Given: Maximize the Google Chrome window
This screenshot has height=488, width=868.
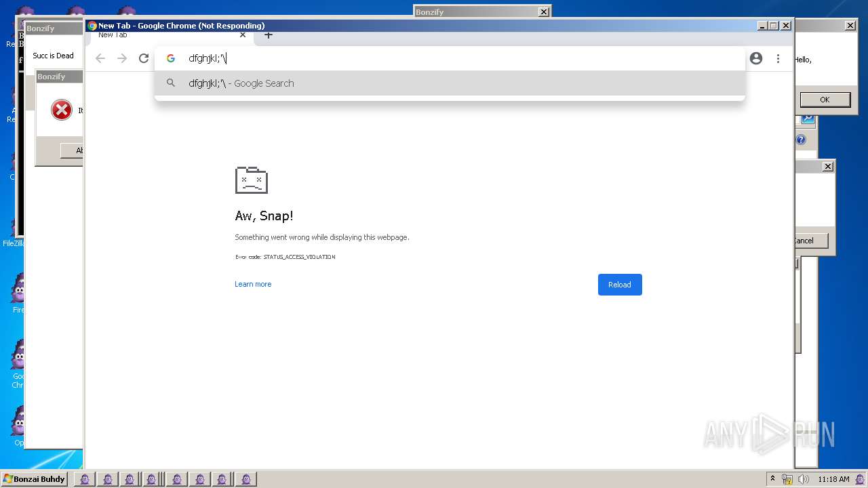Looking at the screenshot, I should click(774, 26).
